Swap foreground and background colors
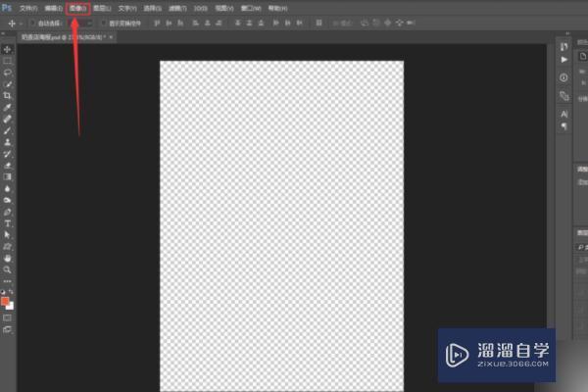 point(11,291)
